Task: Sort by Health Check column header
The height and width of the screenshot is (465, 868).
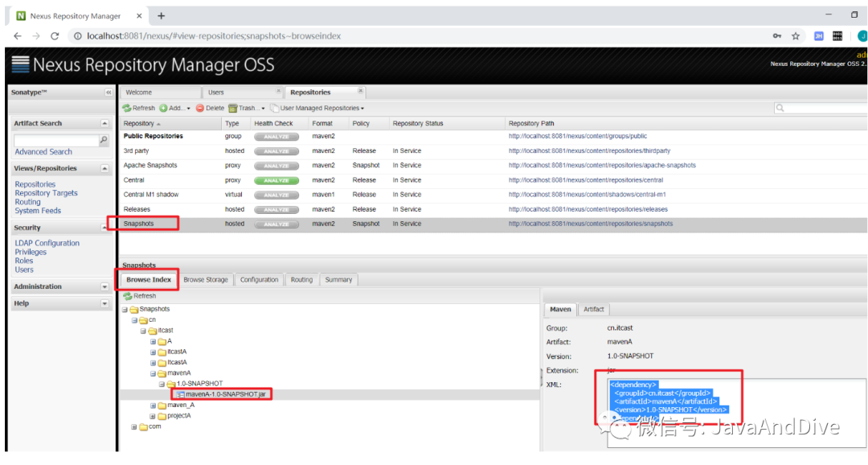Action: pyautogui.click(x=279, y=124)
